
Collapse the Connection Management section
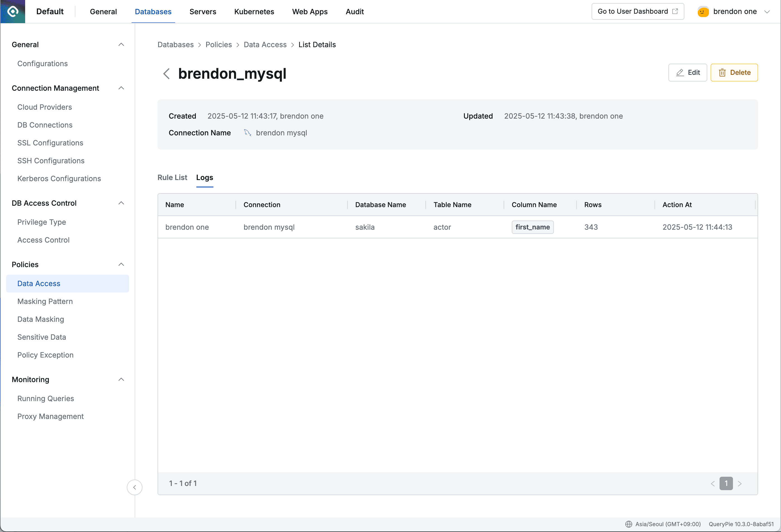coord(121,88)
